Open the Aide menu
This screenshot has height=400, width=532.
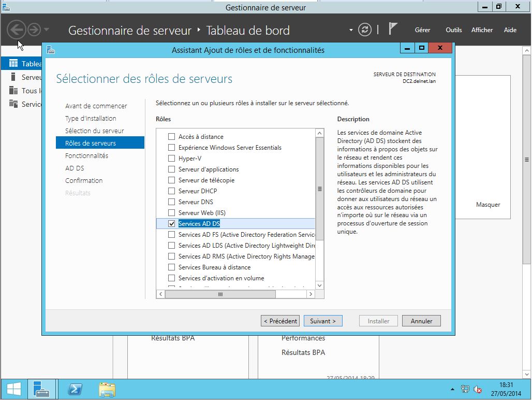[x=510, y=30]
